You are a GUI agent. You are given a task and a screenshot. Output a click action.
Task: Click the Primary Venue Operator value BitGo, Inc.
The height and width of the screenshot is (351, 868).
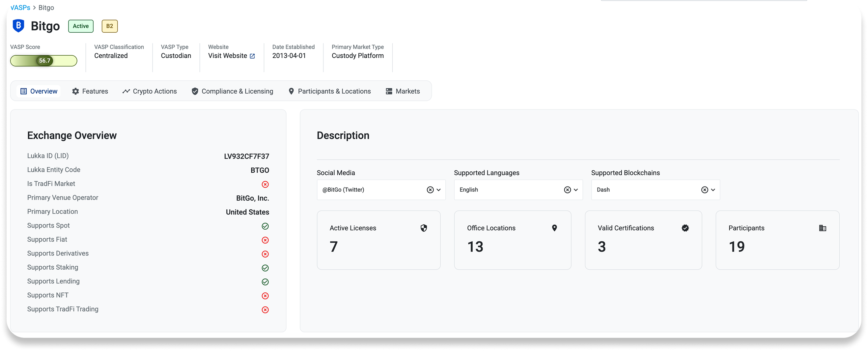point(253,198)
